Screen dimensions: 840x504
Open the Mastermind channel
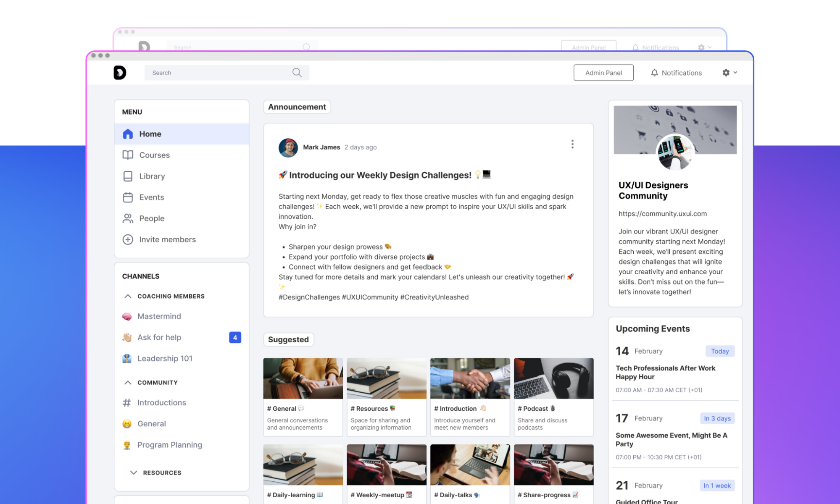[159, 316]
